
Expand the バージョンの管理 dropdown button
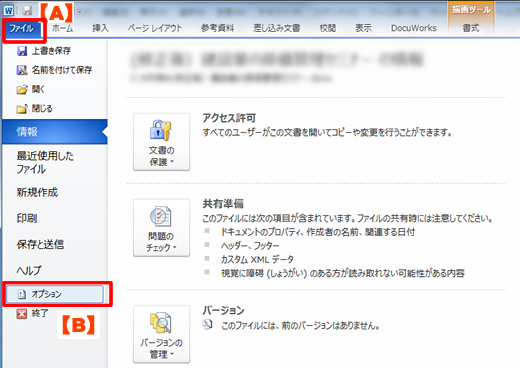[162, 334]
